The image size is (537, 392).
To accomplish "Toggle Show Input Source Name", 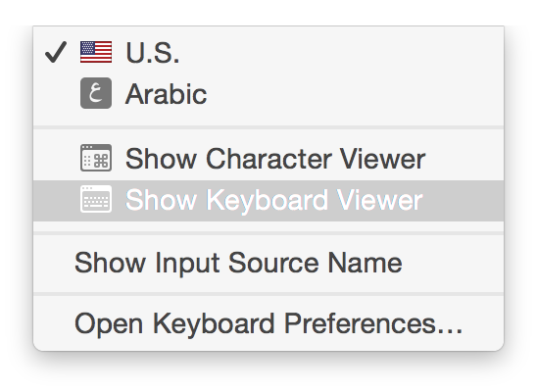I will coord(268,263).
